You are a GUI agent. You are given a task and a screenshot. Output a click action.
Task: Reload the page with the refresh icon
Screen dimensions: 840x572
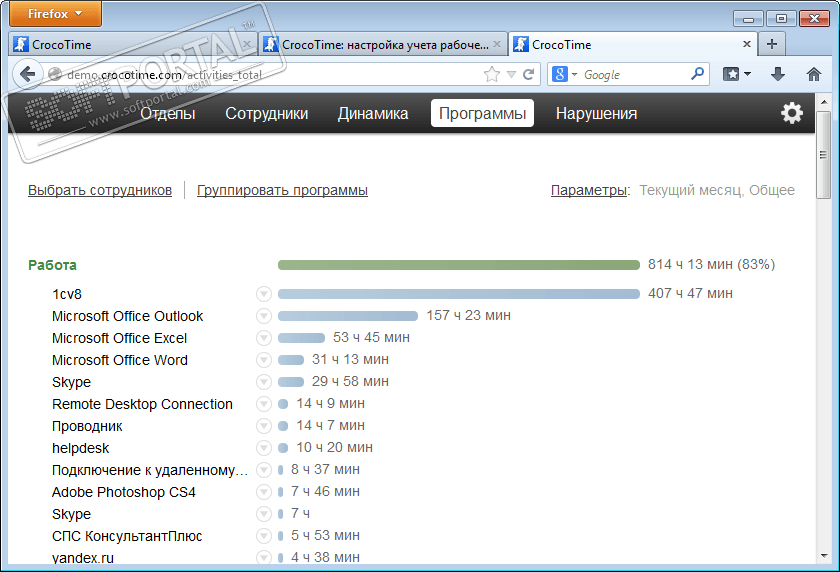tap(528, 74)
